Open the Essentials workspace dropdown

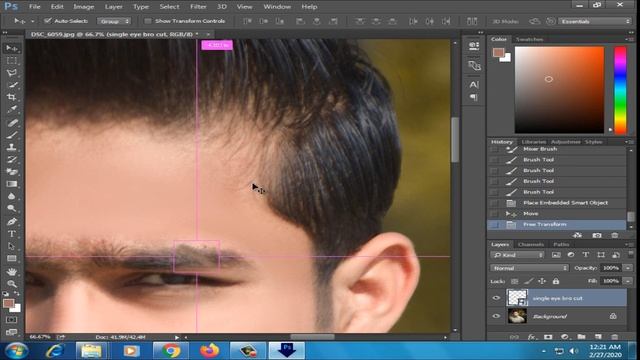595,21
